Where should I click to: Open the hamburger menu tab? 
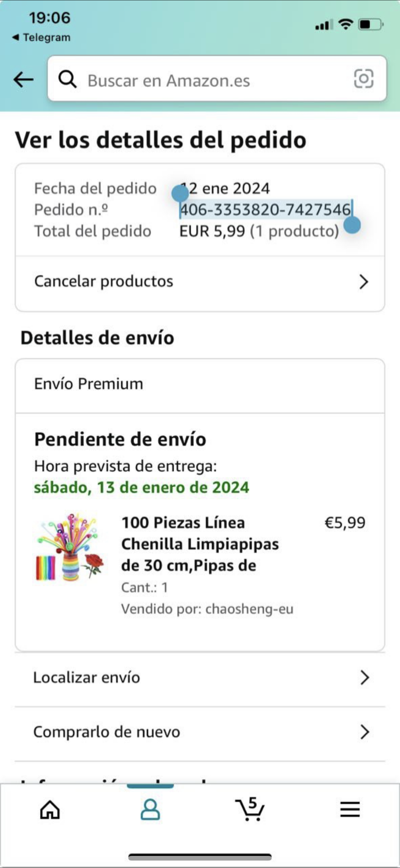pos(350,809)
